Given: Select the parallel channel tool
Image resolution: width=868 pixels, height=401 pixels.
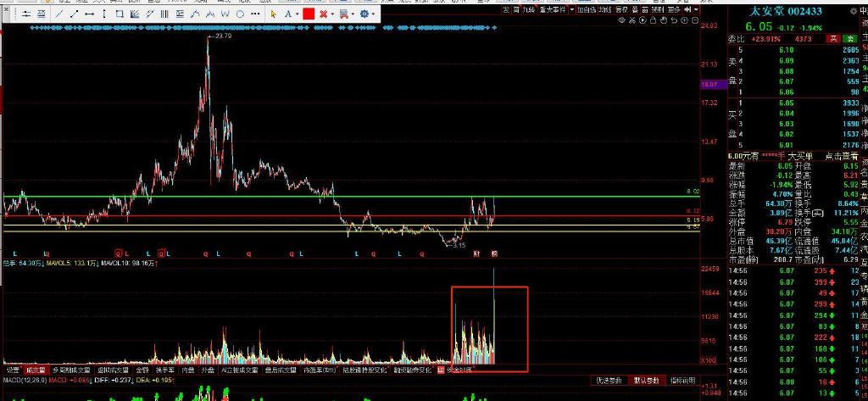Looking at the screenshot, I should [150, 14].
